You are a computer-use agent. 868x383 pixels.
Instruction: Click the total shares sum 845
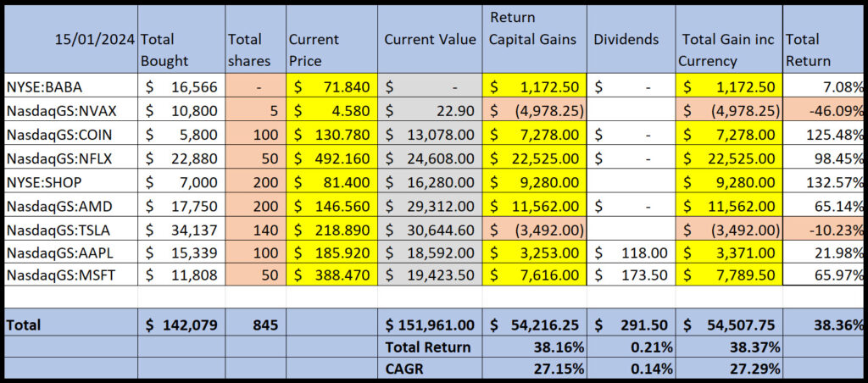point(256,325)
